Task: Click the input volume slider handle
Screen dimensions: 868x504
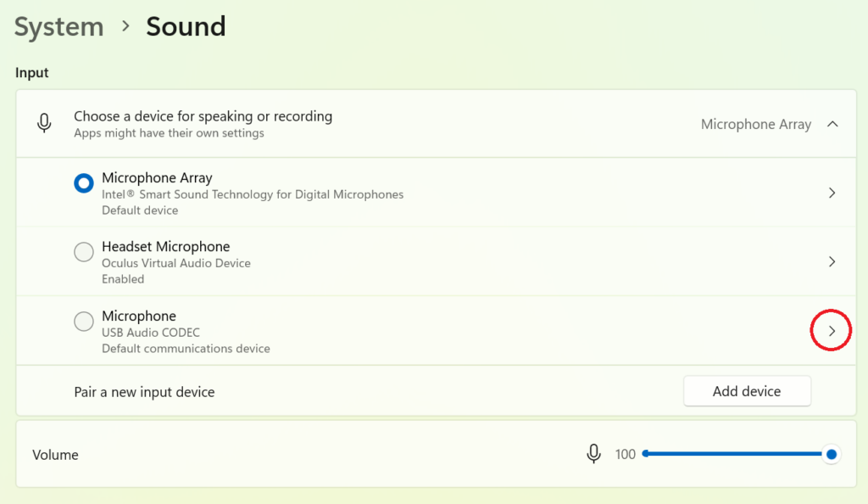Action: pyautogui.click(x=832, y=455)
